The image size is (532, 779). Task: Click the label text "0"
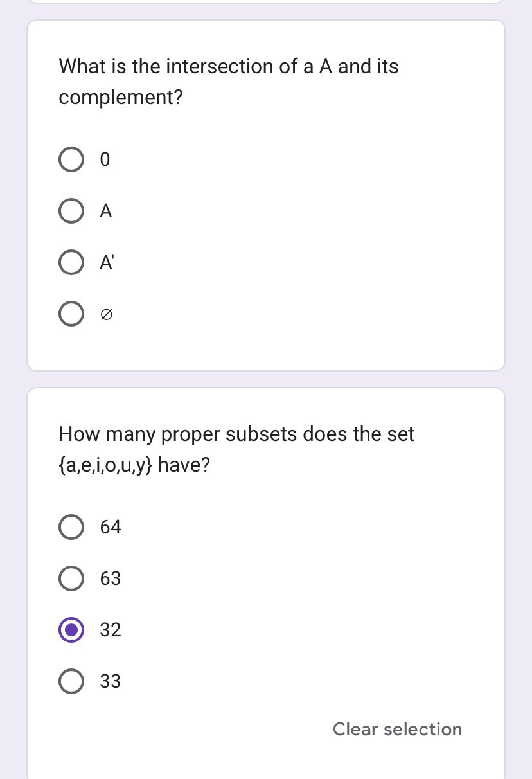click(104, 159)
